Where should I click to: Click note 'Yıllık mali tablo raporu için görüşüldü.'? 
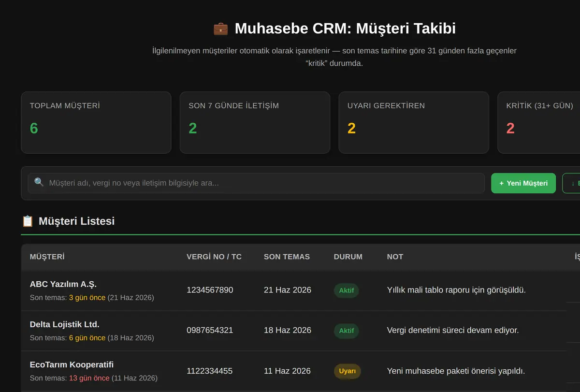pyautogui.click(x=456, y=290)
